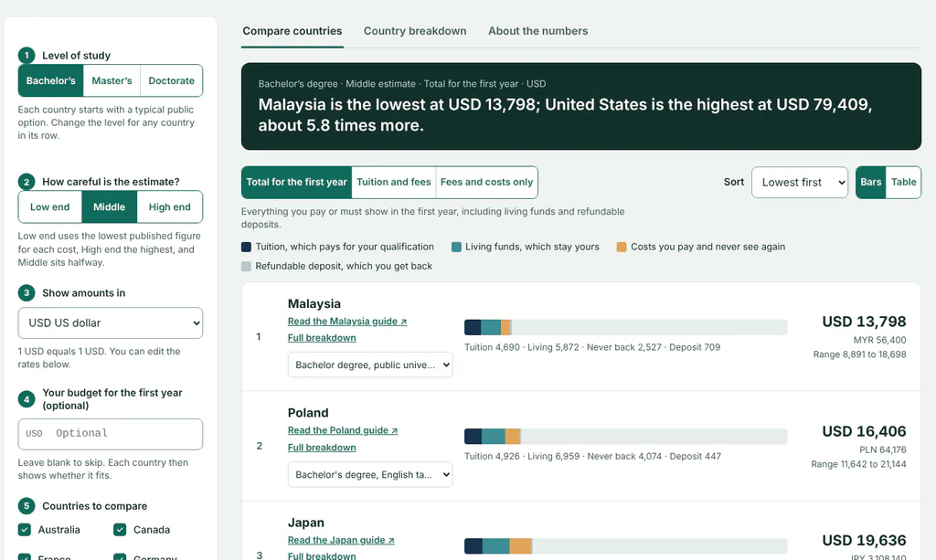Screen dimensions: 936x560
Task: Click the orange never-see-again costs swatch
Action: pyautogui.click(x=622, y=247)
